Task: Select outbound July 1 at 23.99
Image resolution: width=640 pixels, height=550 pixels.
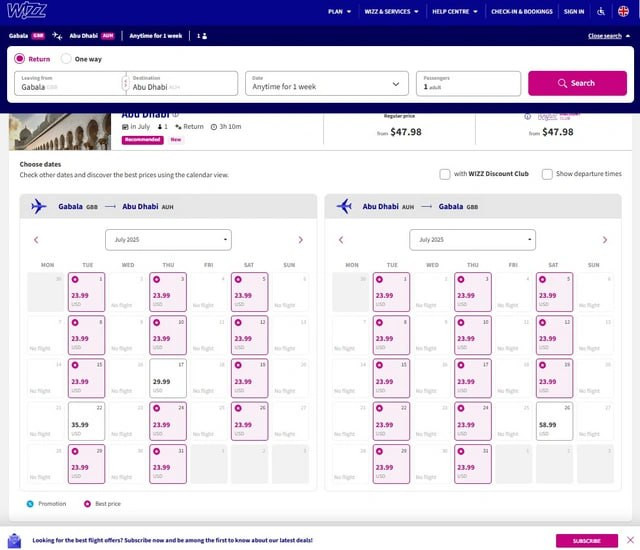Action: point(87,292)
